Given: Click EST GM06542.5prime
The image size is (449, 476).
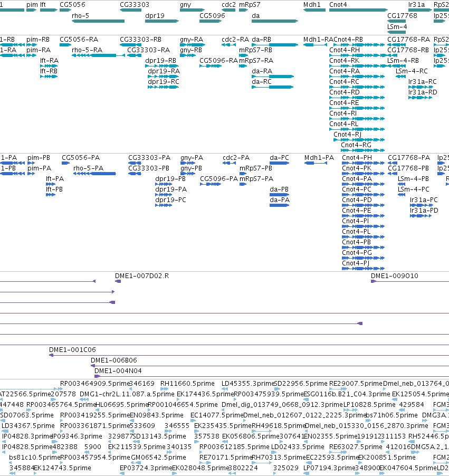Looking at the screenshot, I should 158,458.
